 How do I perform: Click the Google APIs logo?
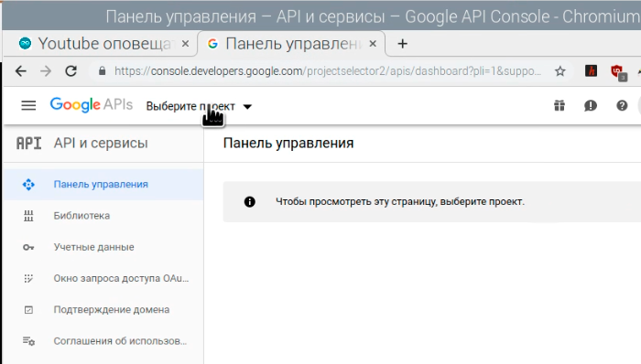tap(92, 105)
